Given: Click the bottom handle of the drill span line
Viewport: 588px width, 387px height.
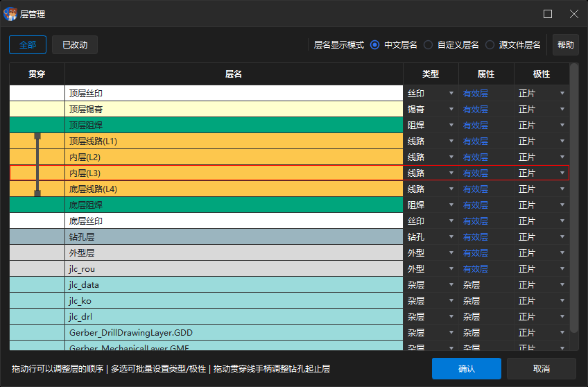Looking at the screenshot, I should point(37,193).
